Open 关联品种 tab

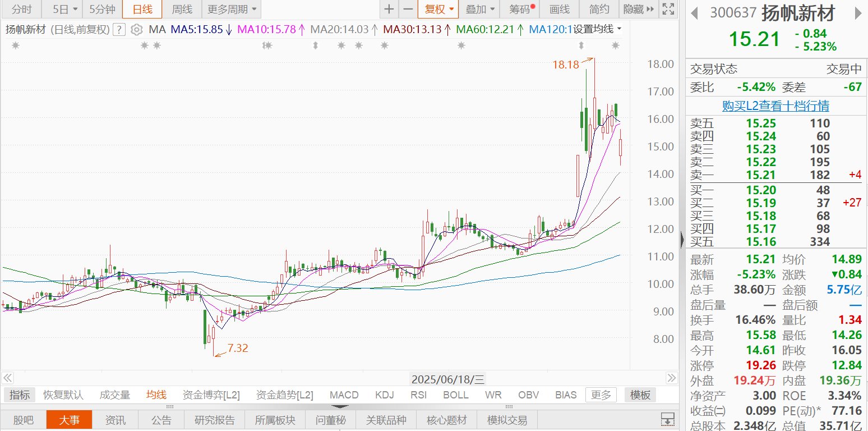click(386, 420)
